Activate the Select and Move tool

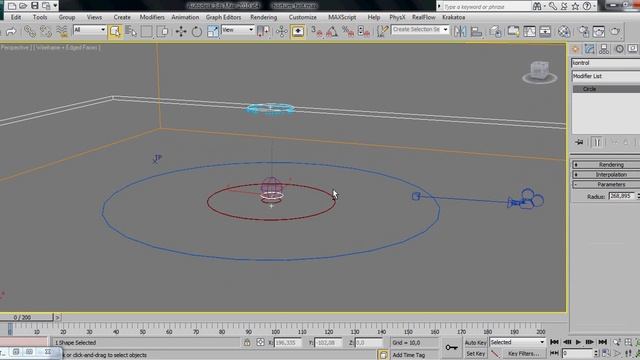coord(181,31)
